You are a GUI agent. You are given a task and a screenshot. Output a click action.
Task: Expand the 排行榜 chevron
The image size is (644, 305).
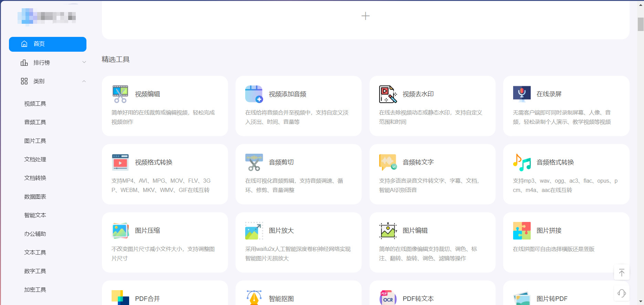[x=84, y=62]
